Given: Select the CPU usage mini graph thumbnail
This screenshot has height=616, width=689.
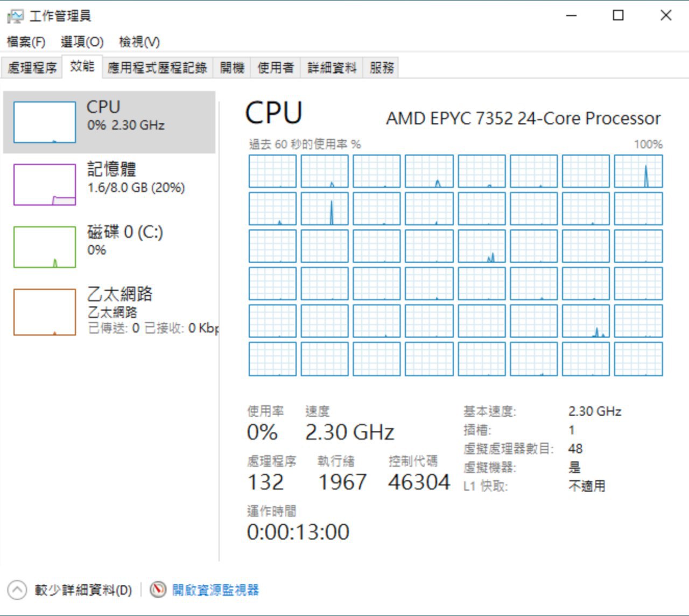Looking at the screenshot, I should point(44,122).
